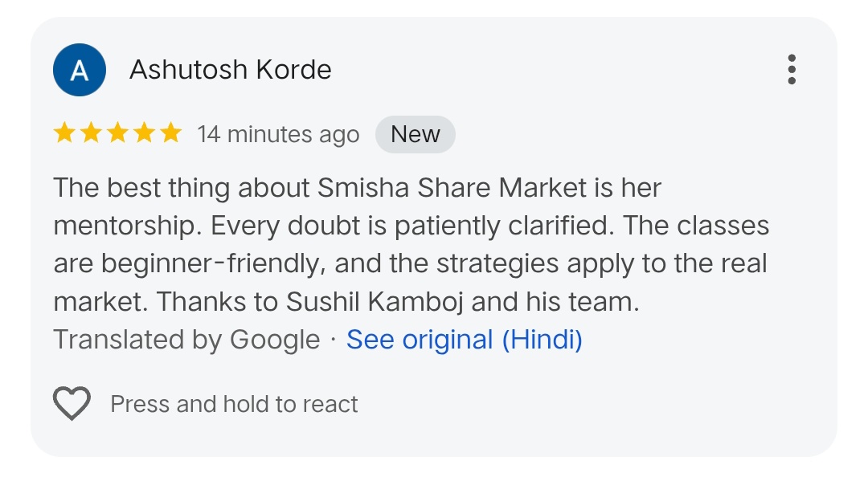Screen dimensions: 868x477
Task: Show the original Hindi review text
Action: point(464,340)
